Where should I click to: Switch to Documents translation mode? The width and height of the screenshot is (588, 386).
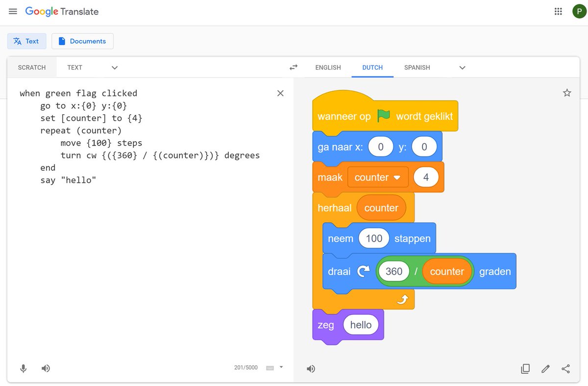pos(82,41)
